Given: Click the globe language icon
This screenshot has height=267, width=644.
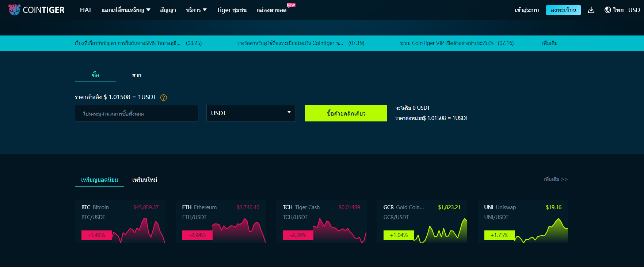Looking at the screenshot, I should [x=608, y=10].
